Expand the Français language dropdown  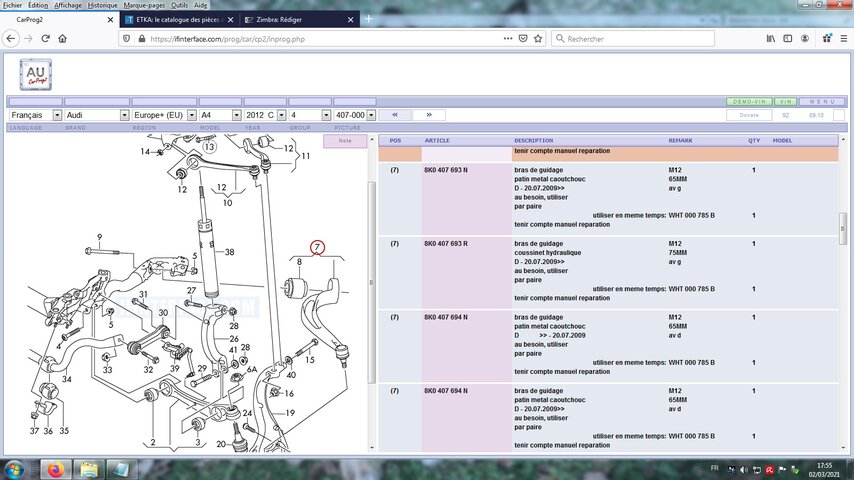pyautogui.click(x=34, y=115)
